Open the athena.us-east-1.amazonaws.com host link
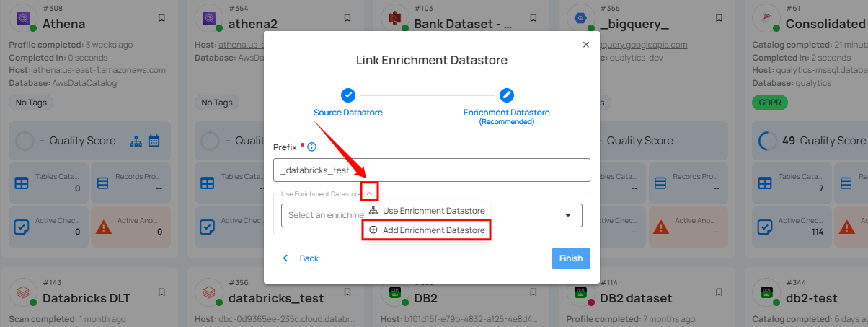Image resolution: width=868 pixels, height=327 pixels. click(x=99, y=70)
